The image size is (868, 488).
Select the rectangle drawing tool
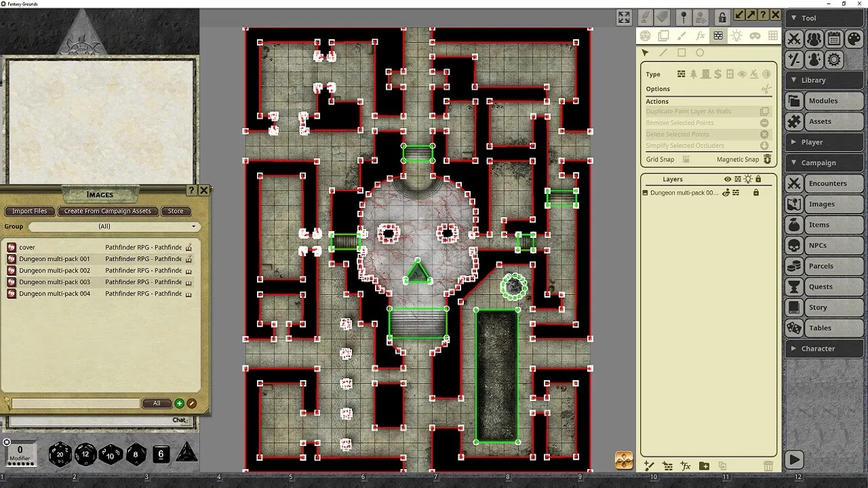tap(682, 53)
